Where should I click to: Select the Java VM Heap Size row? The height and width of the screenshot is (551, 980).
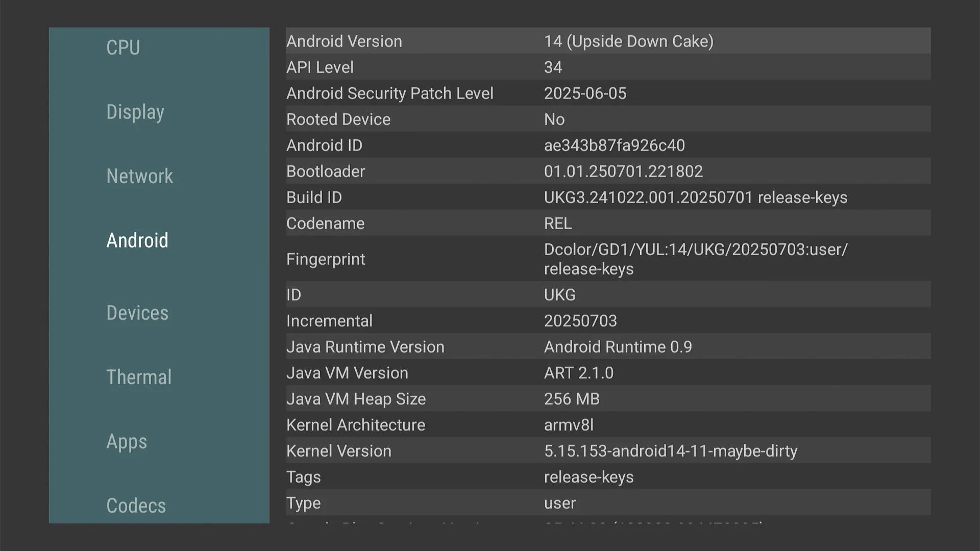click(607, 399)
